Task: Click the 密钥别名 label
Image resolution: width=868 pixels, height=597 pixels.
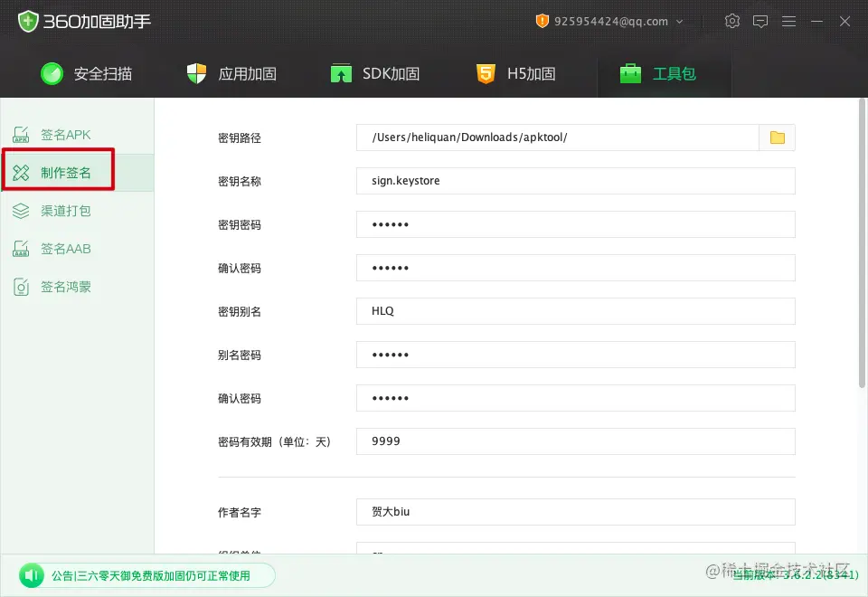Action: tap(239, 312)
